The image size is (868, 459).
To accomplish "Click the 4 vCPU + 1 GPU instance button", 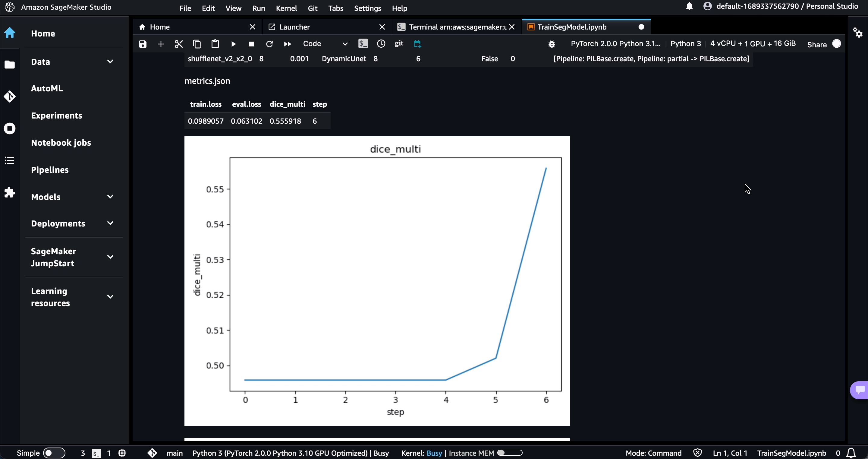I will click(753, 43).
